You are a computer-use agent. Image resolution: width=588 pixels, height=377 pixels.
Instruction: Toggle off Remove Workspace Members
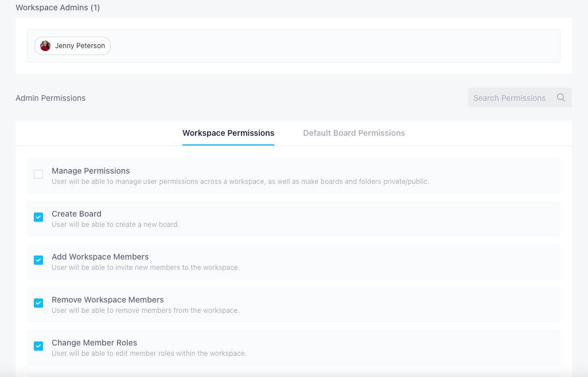tap(38, 303)
